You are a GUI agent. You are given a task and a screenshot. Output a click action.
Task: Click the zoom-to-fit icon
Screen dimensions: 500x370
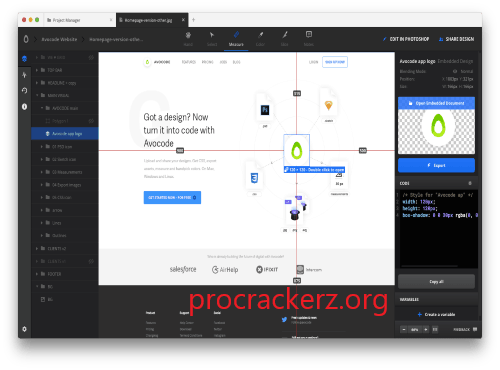435,329
